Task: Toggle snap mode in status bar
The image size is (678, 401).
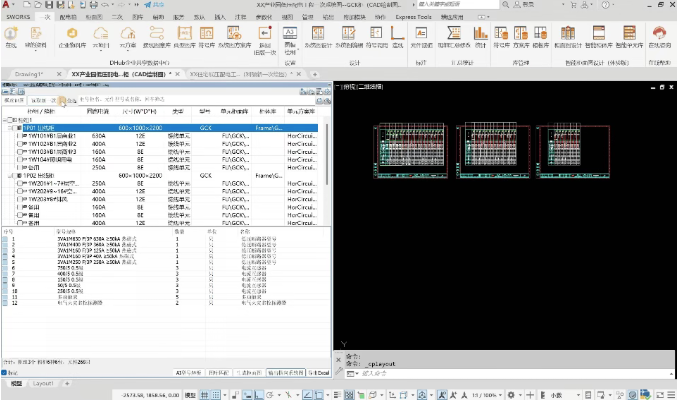Action: [215, 395]
